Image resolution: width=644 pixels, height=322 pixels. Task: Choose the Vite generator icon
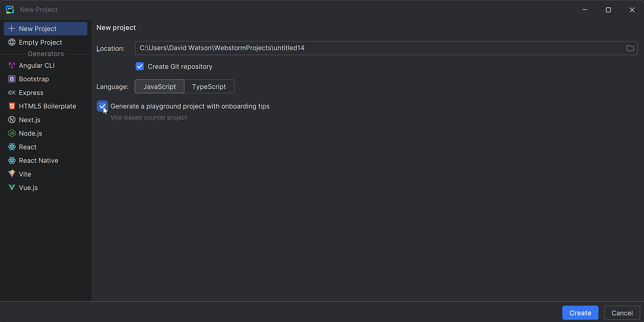coord(12,174)
